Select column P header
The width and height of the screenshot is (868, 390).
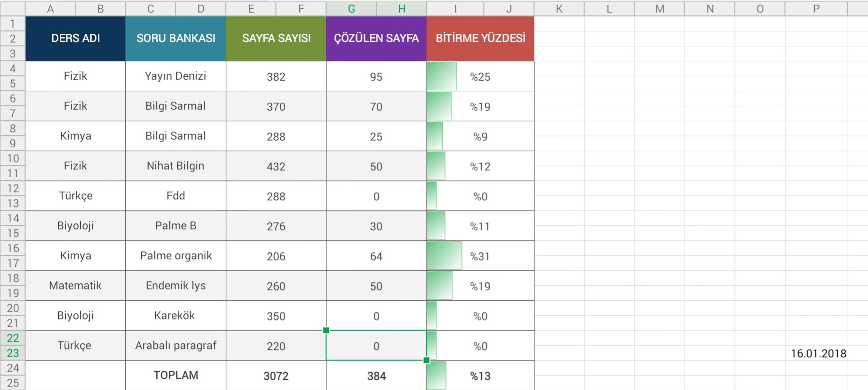[x=816, y=9]
